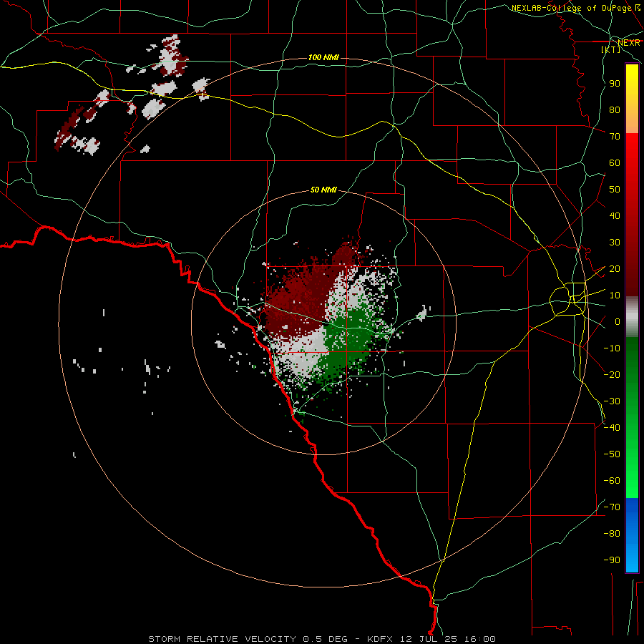Click the [KT] units label

(611, 49)
